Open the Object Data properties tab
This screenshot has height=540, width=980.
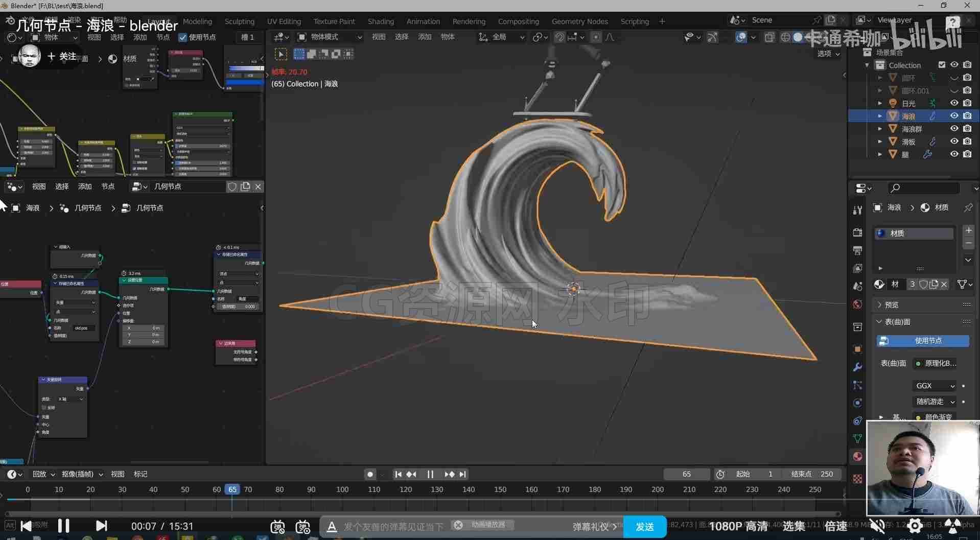click(x=857, y=438)
